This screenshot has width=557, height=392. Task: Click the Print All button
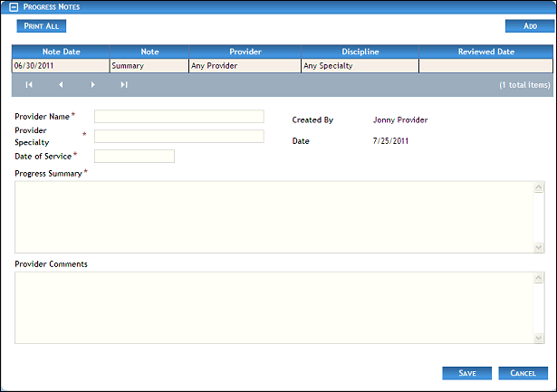click(x=41, y=26)
